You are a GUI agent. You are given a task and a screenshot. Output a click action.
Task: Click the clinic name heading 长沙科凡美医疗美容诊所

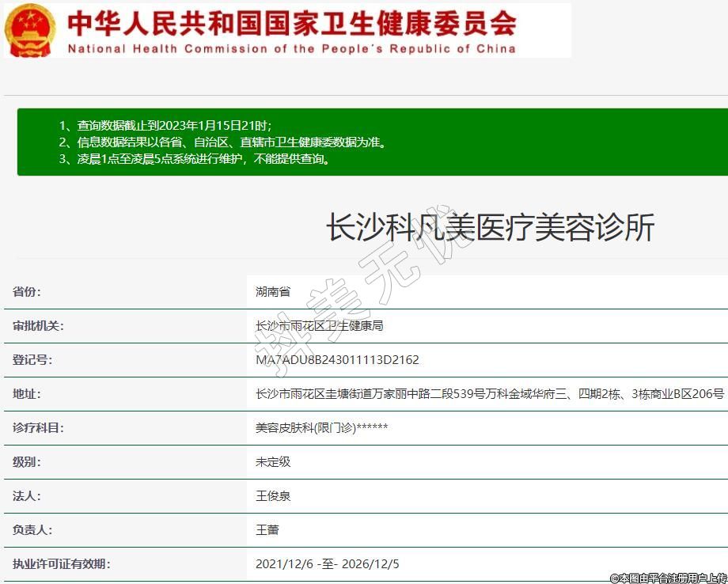[x=490, y=228]
